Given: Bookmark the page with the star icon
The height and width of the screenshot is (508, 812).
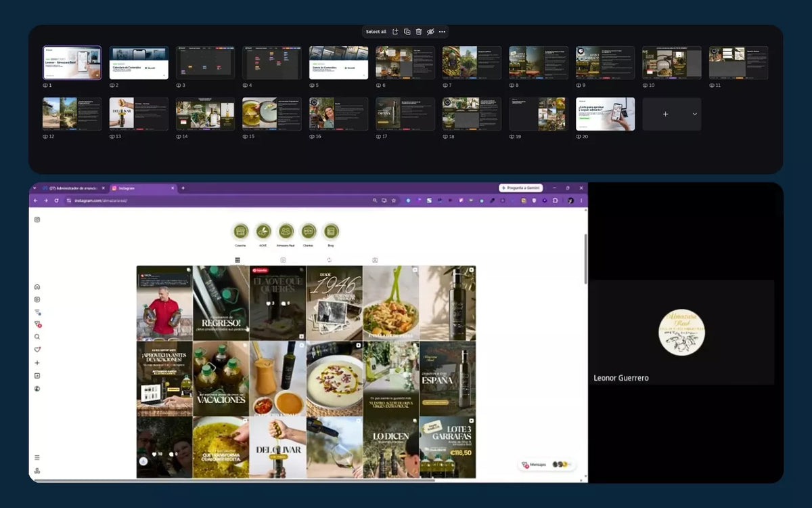Looking at the screenshot, I should pos(394,200).
